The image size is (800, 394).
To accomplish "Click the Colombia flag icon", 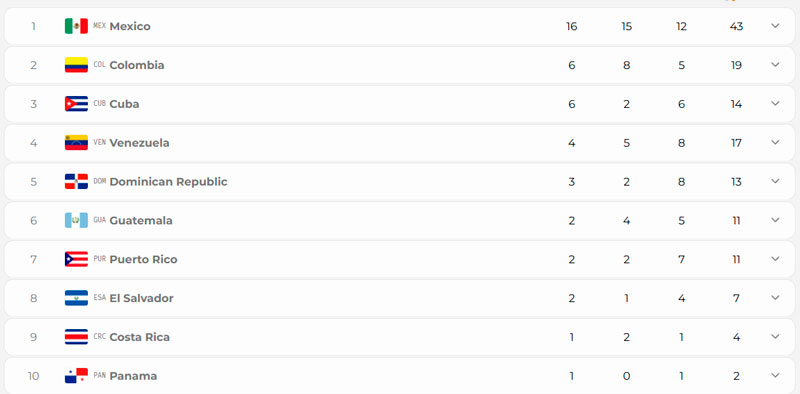I will coord(76,65).
